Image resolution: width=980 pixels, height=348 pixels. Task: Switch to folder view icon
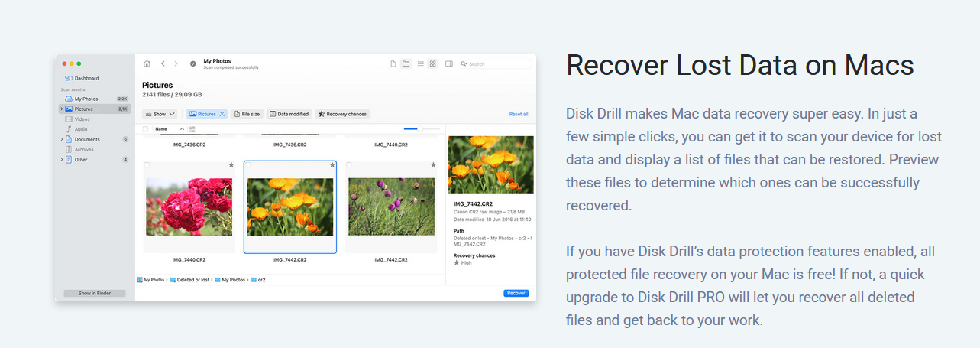pyautogui.click(x=406, y=63)
